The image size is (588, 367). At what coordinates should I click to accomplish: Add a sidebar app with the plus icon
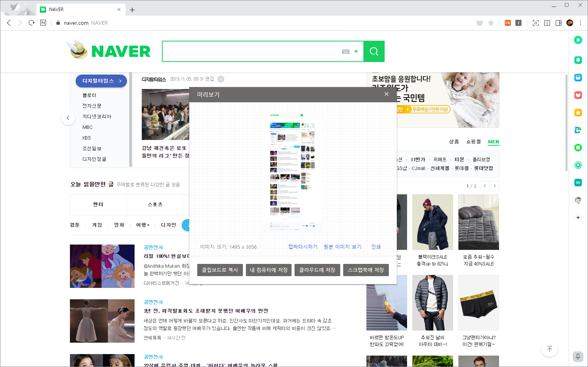click(x=578, y=218)
